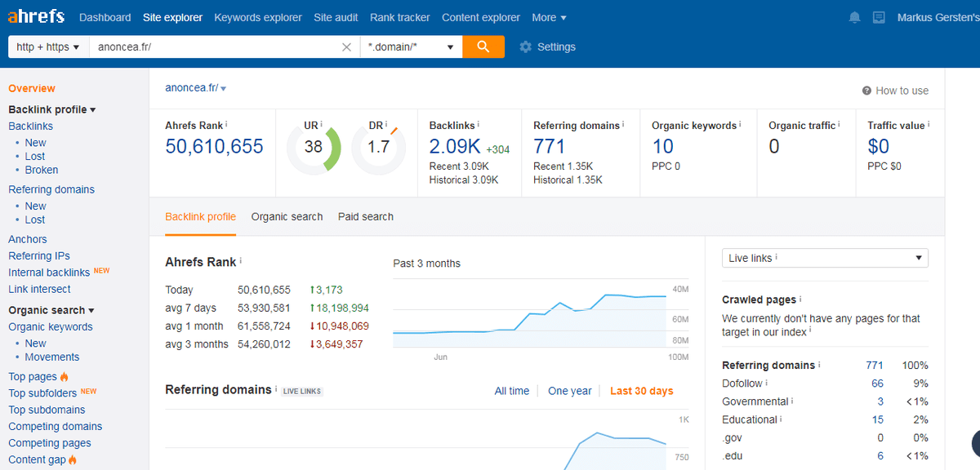Click the 771 referring domains metric

[550, 147]
